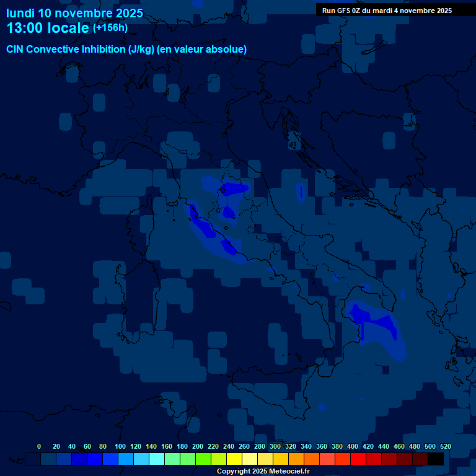
Task: Click the legend value label 0
Action: click(39, 446)
